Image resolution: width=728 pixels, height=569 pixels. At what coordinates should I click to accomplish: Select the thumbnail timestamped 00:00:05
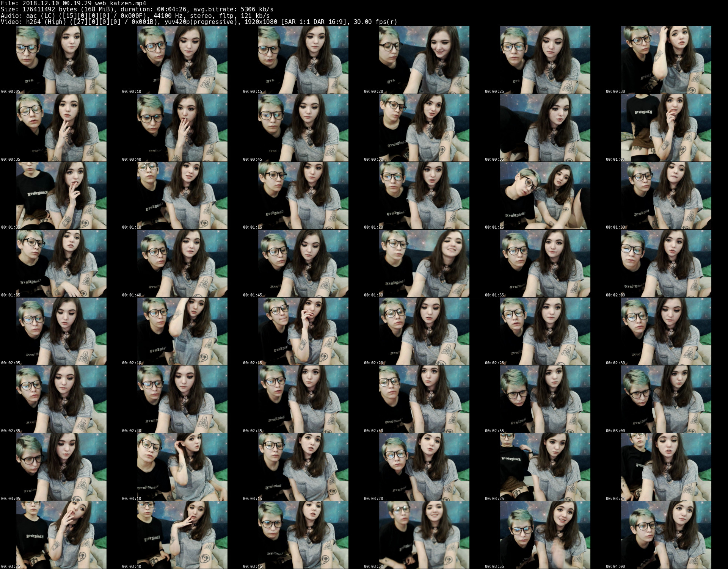point(61,60)
